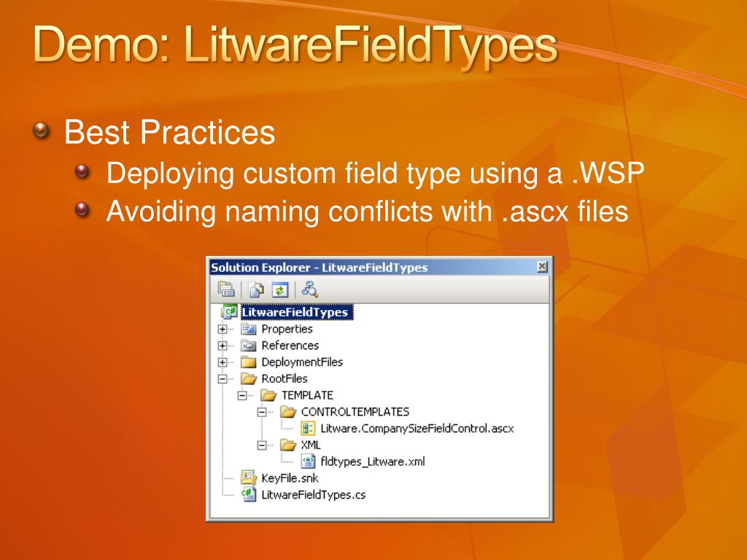This screenshot has width=747, height=560.
Task: Collapse the TEMPLATE folder
Action: [x=242, y=395]
